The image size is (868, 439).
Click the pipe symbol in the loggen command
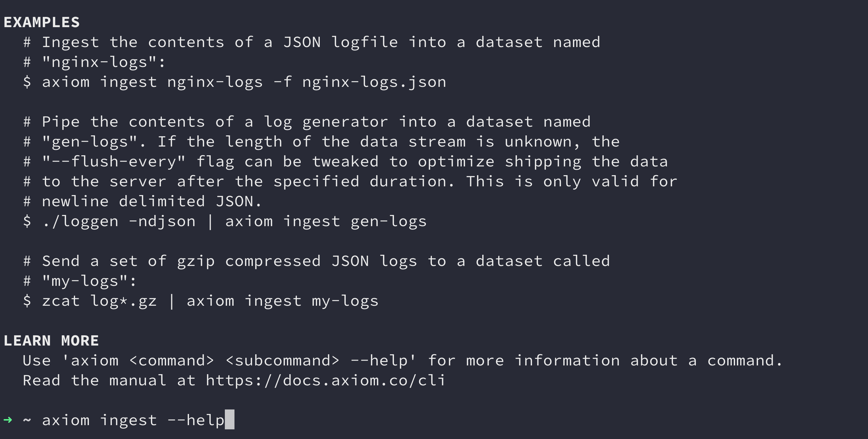coord(210,221)
